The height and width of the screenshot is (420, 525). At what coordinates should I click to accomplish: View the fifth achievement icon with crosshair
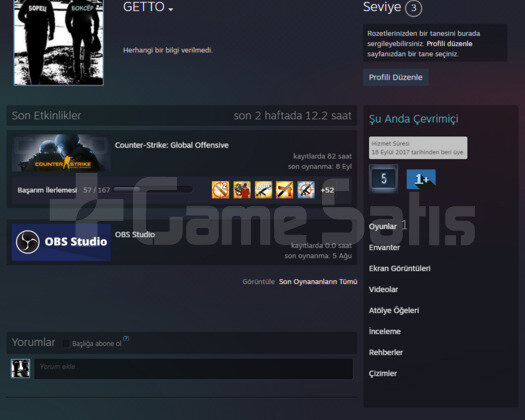[306, 190]
